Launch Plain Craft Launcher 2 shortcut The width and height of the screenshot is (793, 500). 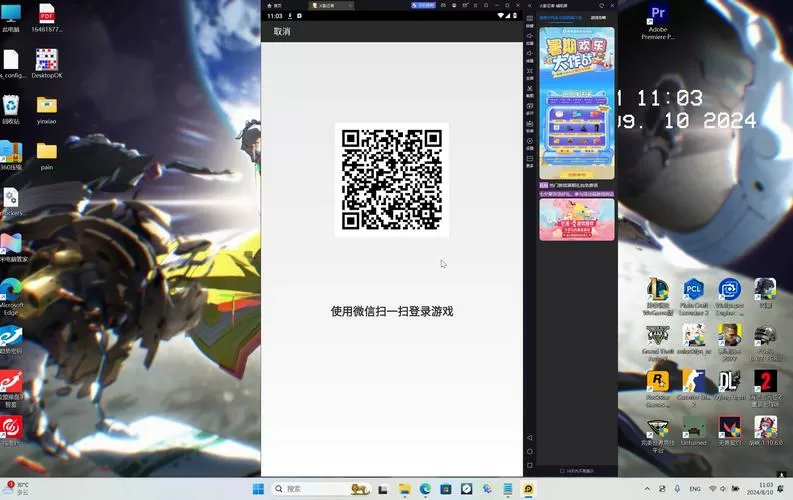693,296
